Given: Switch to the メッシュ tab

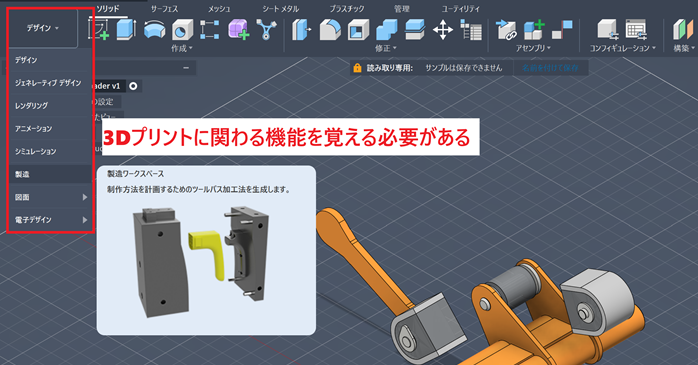Looking at the screenshot, I should click(x=219, y=9).
